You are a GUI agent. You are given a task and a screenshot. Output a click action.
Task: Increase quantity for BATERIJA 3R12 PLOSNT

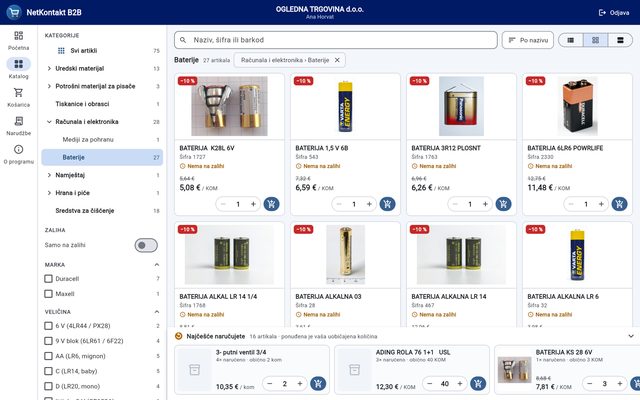485,204
